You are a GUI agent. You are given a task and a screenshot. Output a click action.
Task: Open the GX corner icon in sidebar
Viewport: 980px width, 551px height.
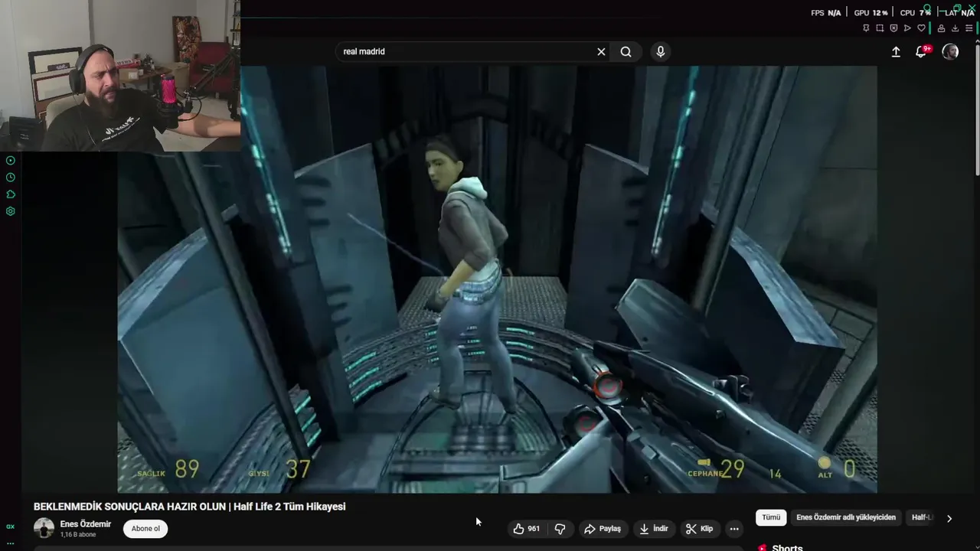pyautogui.click(x=11, y=527)
